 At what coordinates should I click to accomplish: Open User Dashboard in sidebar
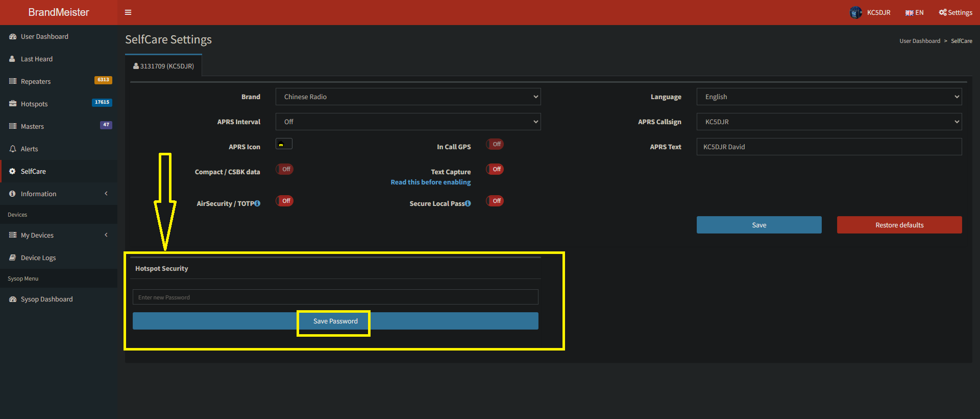pos(59,37)
